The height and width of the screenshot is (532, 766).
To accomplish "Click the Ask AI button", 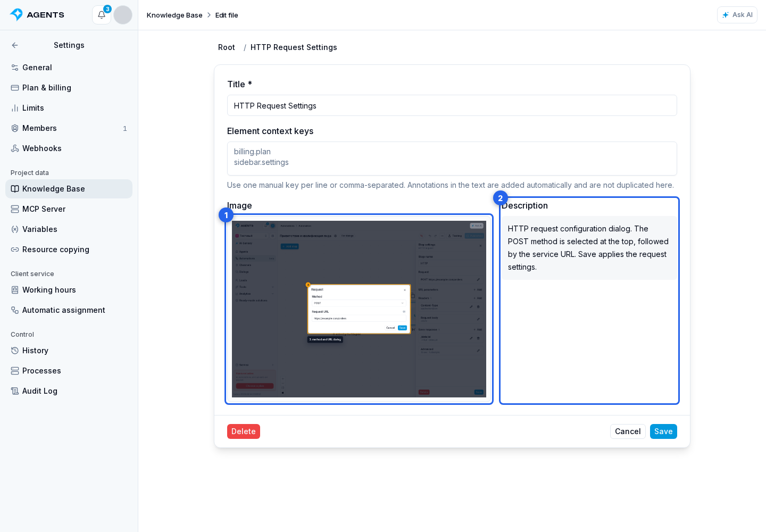I will click(737, 15).
